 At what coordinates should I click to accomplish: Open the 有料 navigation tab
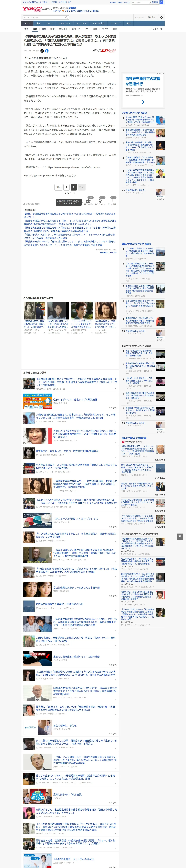pos(129,24)
